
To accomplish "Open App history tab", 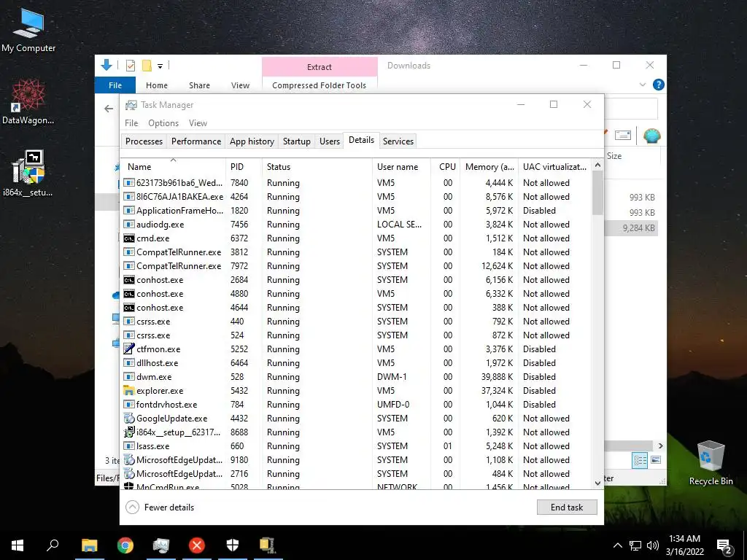I will pos(252,141).
